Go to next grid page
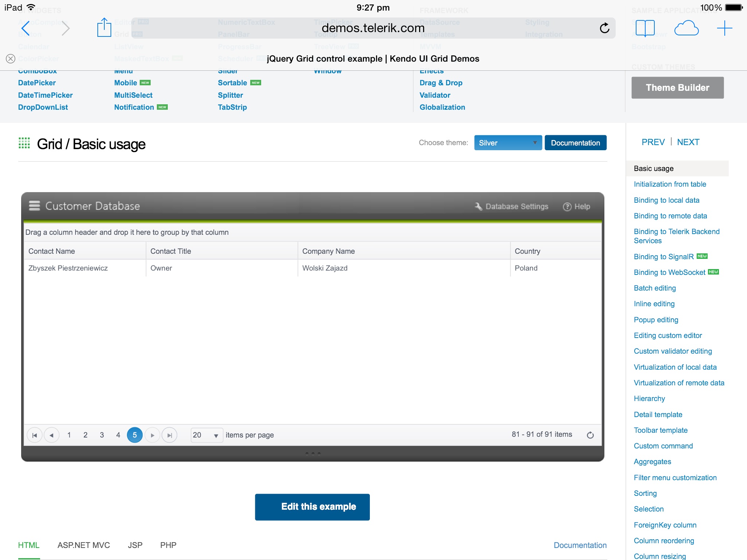 tap(152, 435)
